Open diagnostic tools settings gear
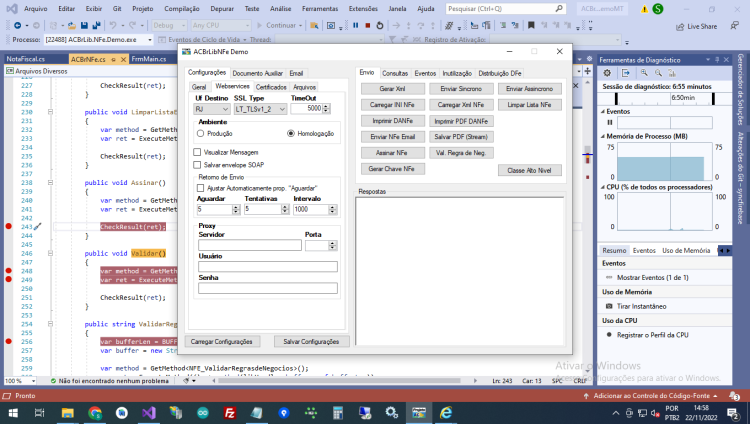Image resolution: width=750 pixels, height=424 pixels. pos(607,73)
